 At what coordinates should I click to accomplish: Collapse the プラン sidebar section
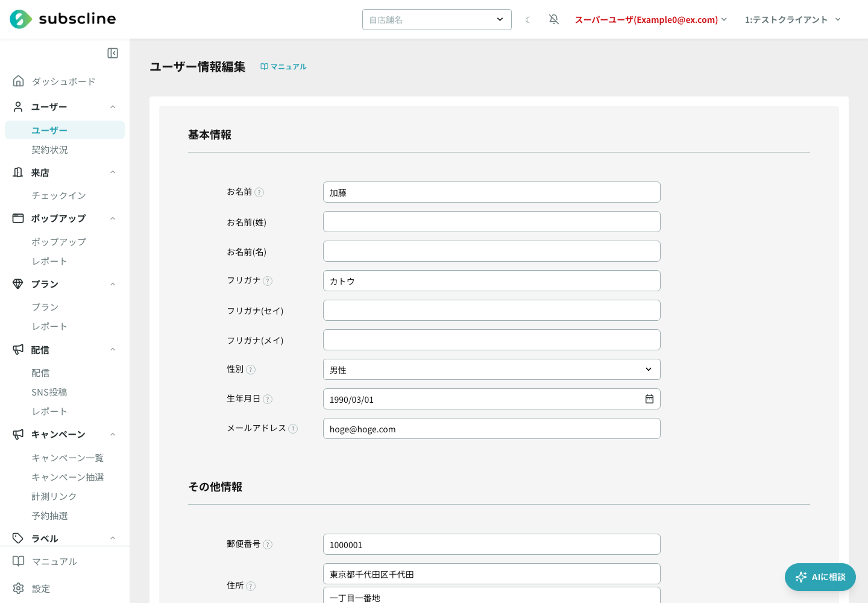pos(113,284)
